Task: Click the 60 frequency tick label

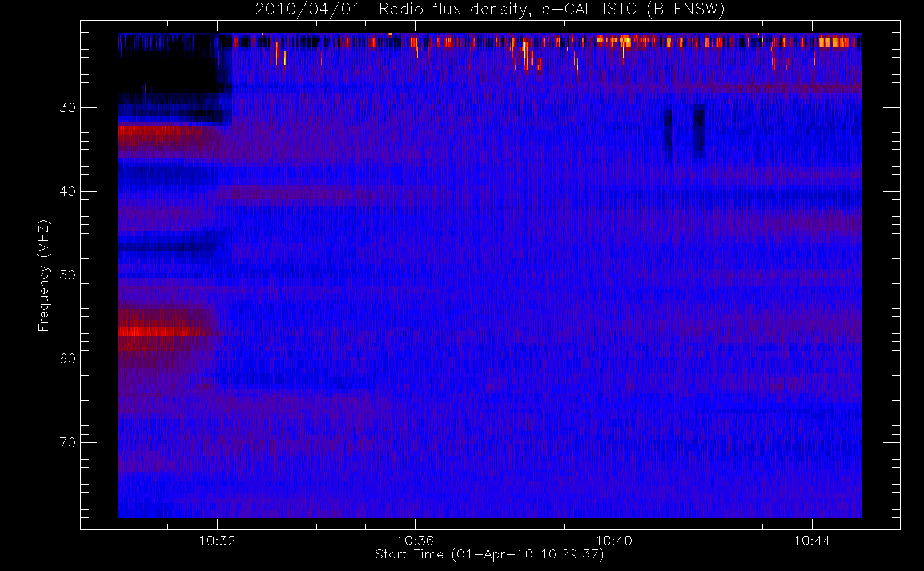Action: 67,359
